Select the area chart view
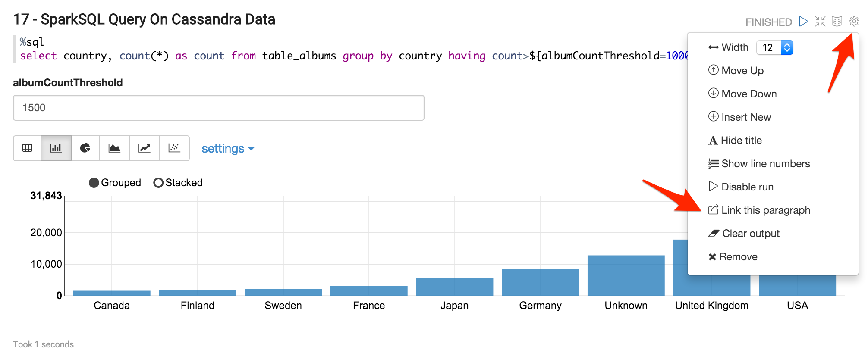 pos(114,148)
